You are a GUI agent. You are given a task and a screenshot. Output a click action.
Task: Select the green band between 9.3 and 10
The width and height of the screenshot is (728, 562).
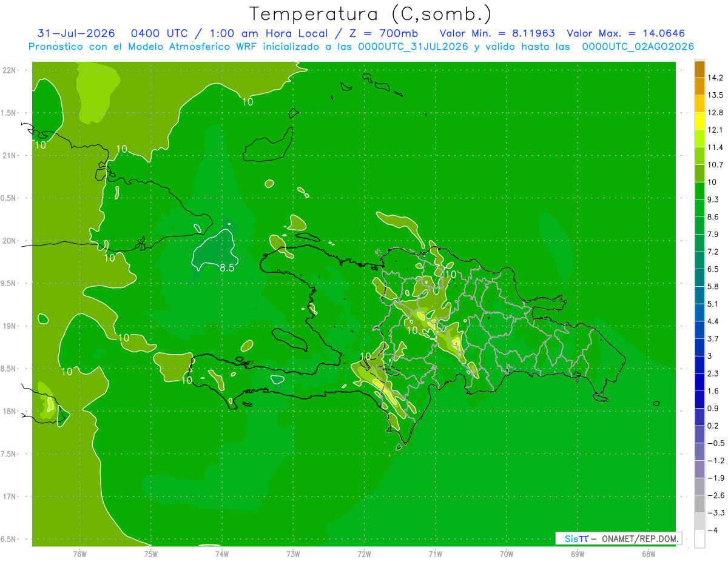click(699, 190)
